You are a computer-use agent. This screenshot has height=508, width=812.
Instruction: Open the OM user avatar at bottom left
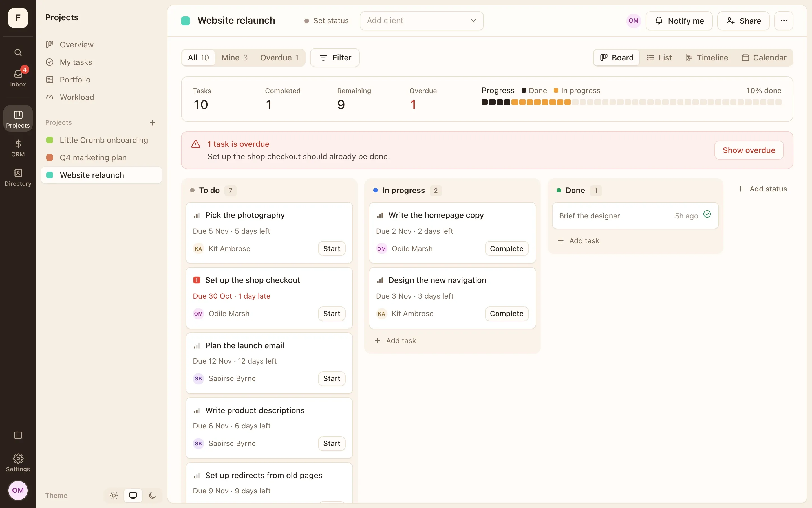(18, 490)
